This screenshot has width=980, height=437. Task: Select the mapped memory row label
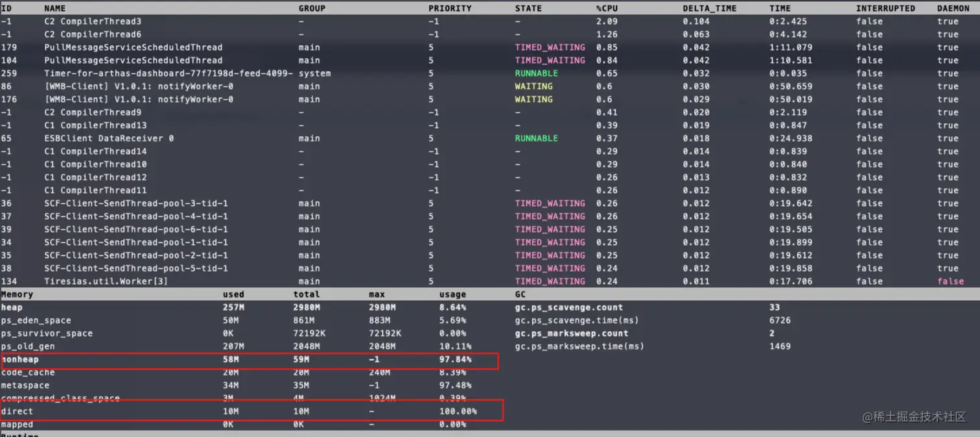(17, 424)
